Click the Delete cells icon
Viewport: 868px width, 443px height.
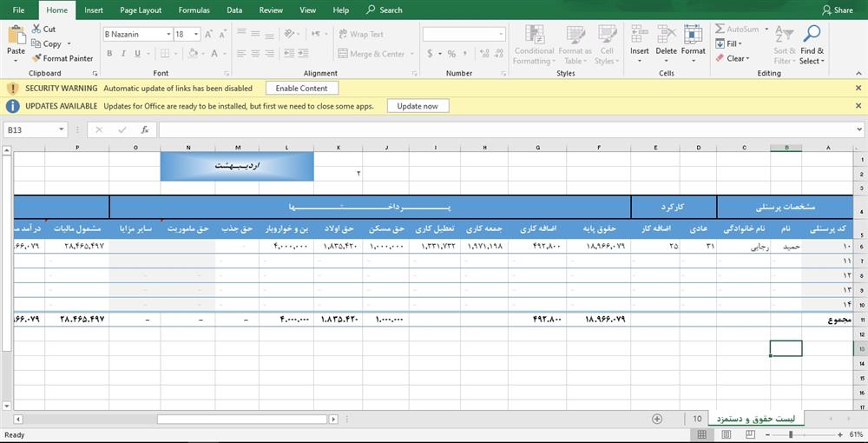[666, 36]
